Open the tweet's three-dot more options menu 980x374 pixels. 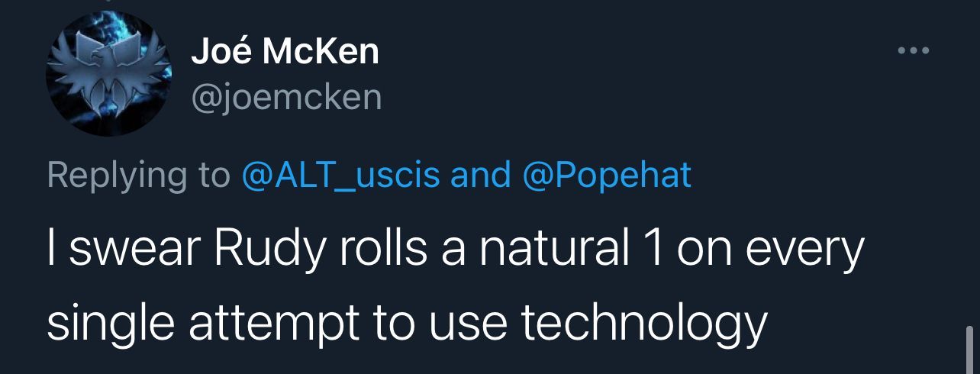(x=913, y=51)
